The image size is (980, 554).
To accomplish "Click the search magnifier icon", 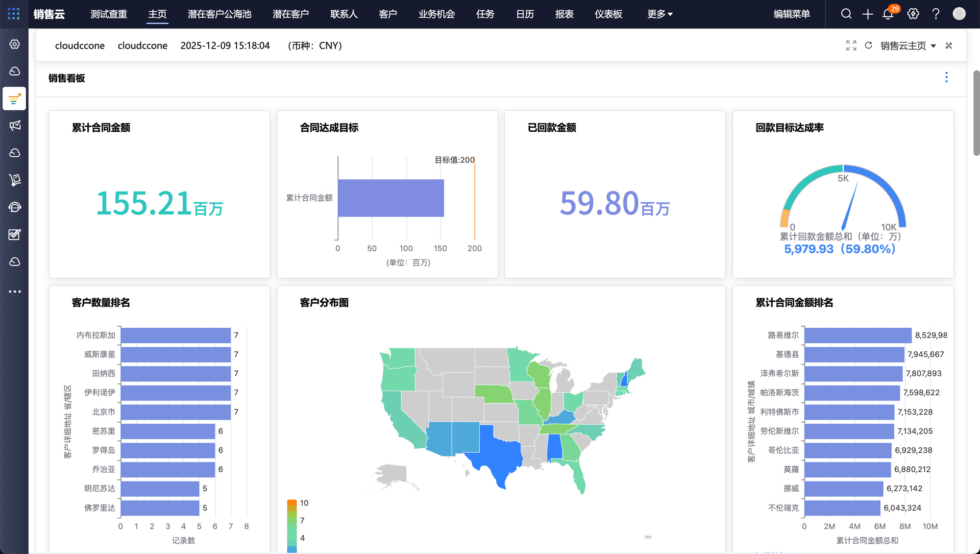I will [846, 14].
